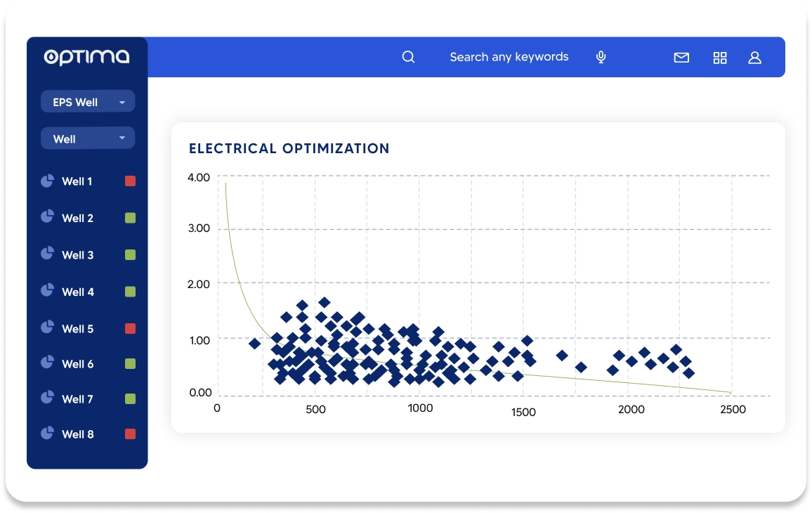The image size is (812, 513).
Task: Click the search magnifier icon
Action: click(x=409, y=57)
